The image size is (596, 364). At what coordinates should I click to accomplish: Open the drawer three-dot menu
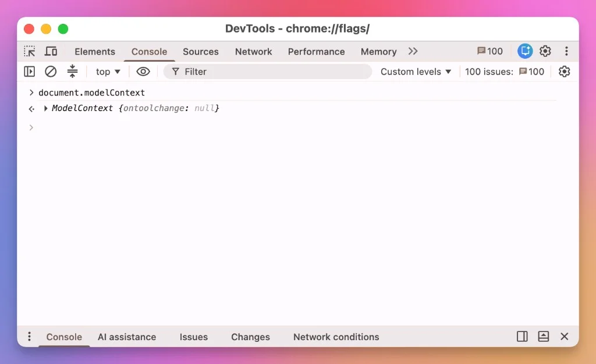(29, 336)
